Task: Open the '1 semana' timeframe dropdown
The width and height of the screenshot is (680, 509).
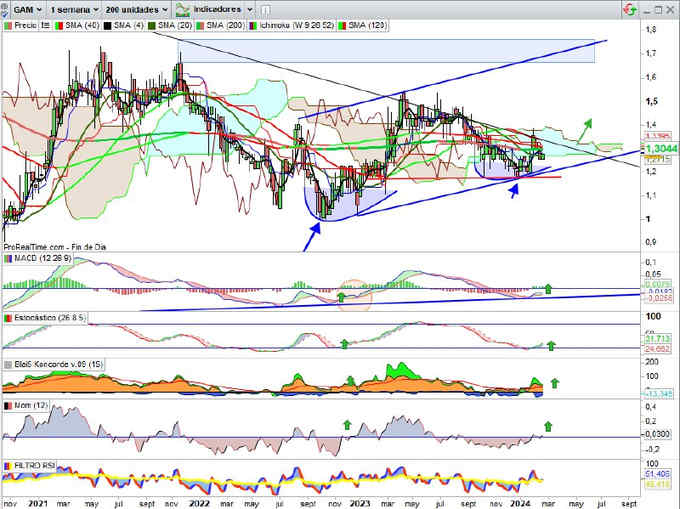Action: (x=74, y=9)
